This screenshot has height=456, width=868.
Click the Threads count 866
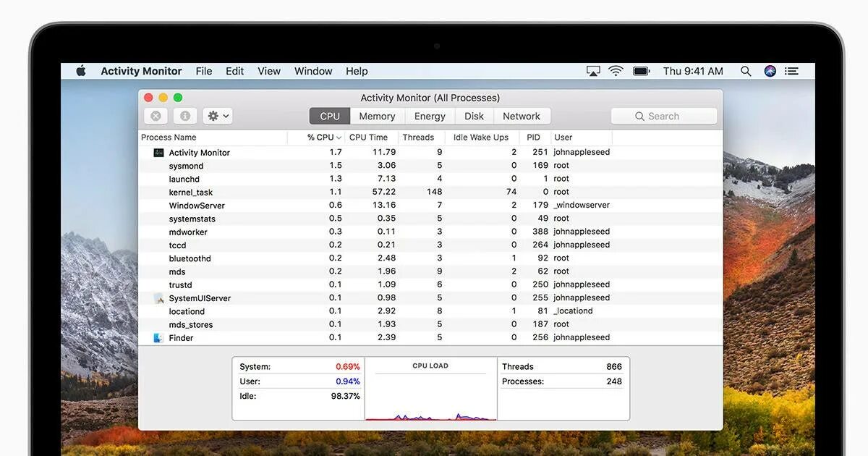coord(614,367)
